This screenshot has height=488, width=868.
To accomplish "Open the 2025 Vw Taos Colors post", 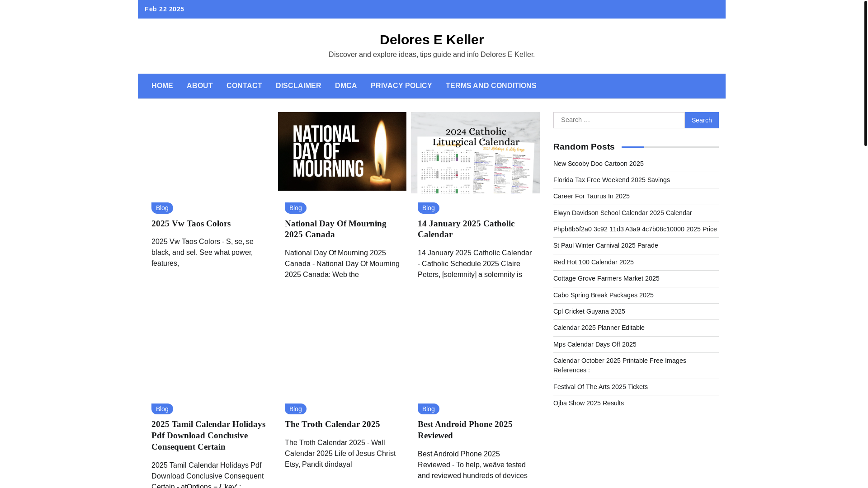I will 191,224.
